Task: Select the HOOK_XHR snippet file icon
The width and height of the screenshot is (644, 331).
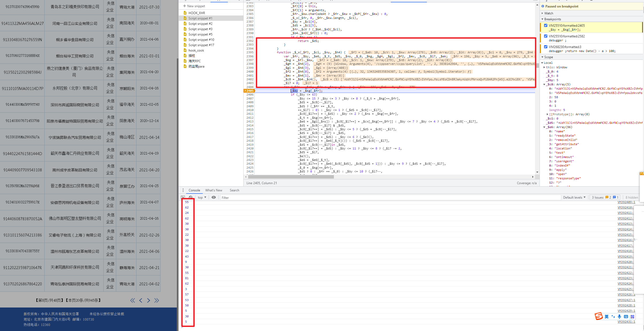Action: [x=185, y=13]
